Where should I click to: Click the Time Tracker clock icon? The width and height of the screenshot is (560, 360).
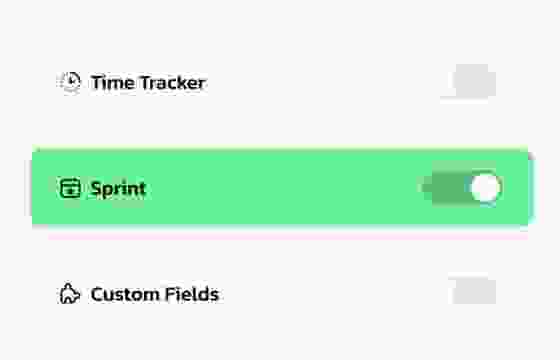point(70,82)
